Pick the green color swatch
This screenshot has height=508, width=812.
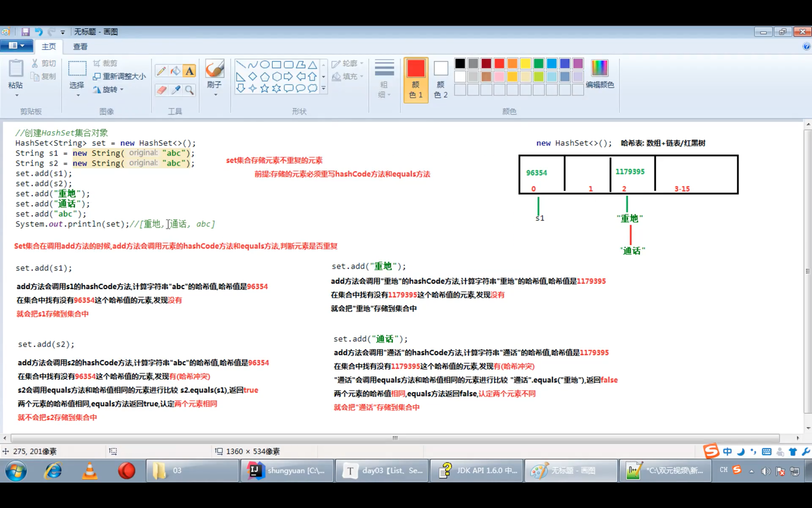click(539, 63)
